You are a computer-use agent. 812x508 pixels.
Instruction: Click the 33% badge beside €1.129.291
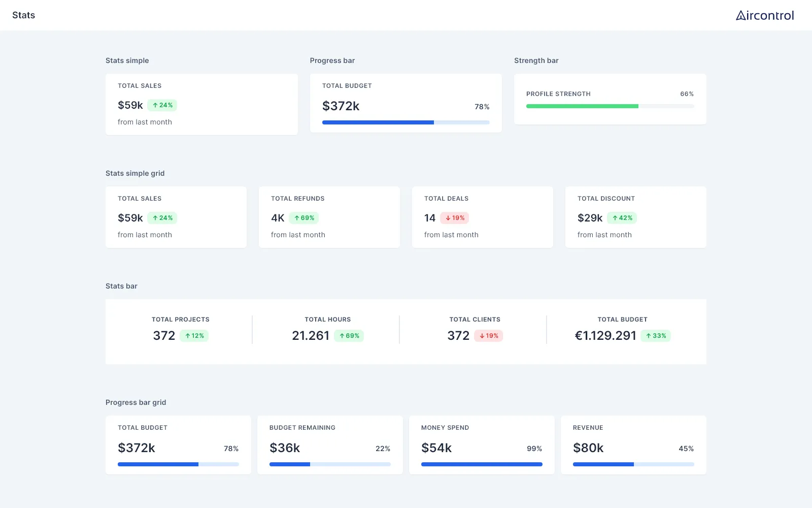tap(656, 336)
